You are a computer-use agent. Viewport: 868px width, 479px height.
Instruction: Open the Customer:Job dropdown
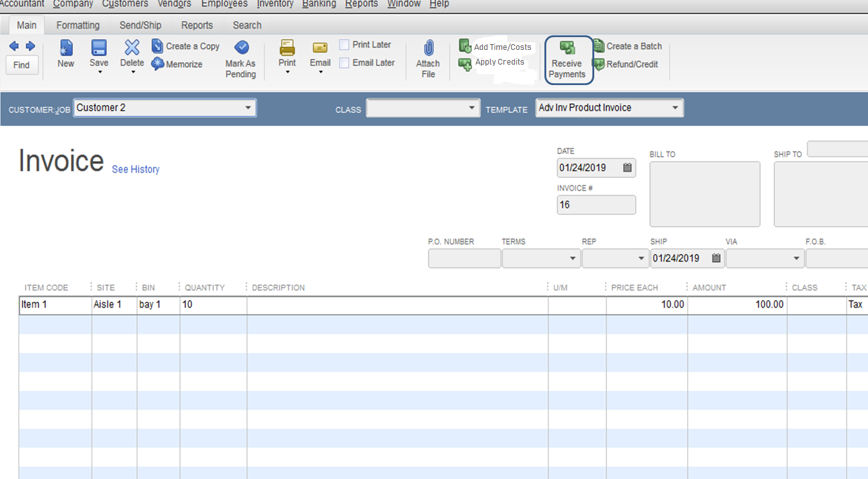click(x=249, y=107)
